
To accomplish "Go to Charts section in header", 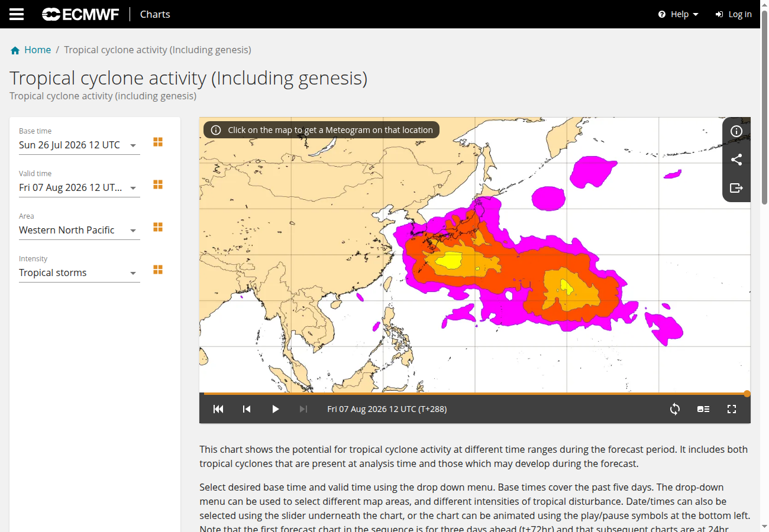I will click(x=155, y=14).
